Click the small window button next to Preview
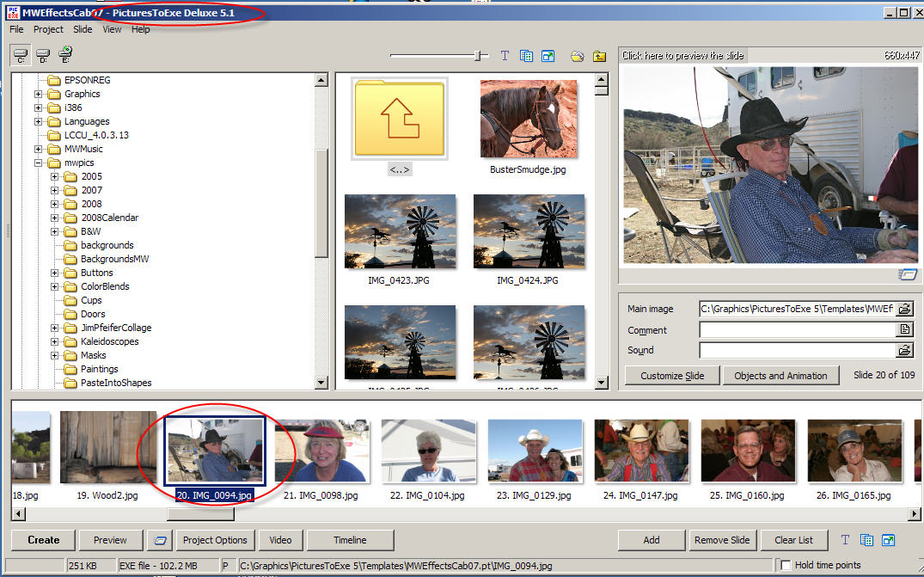The image size is (924, 577). [x=160, y=540]
